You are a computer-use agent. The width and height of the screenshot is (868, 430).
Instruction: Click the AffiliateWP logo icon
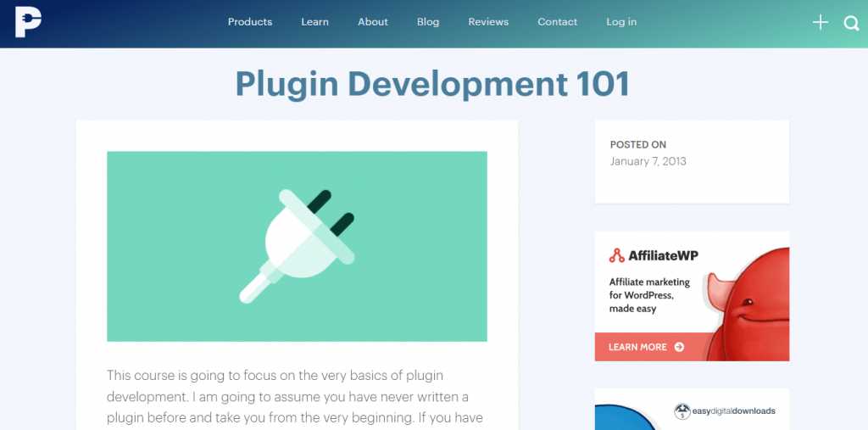coord(616,255)
